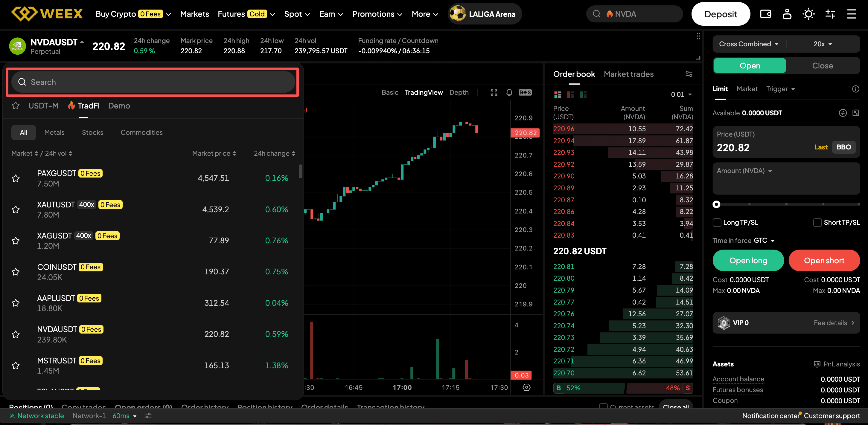Expand the Buy Crypto menu
Viewport: 868px width, 425px height.
(x=133, y=14)
